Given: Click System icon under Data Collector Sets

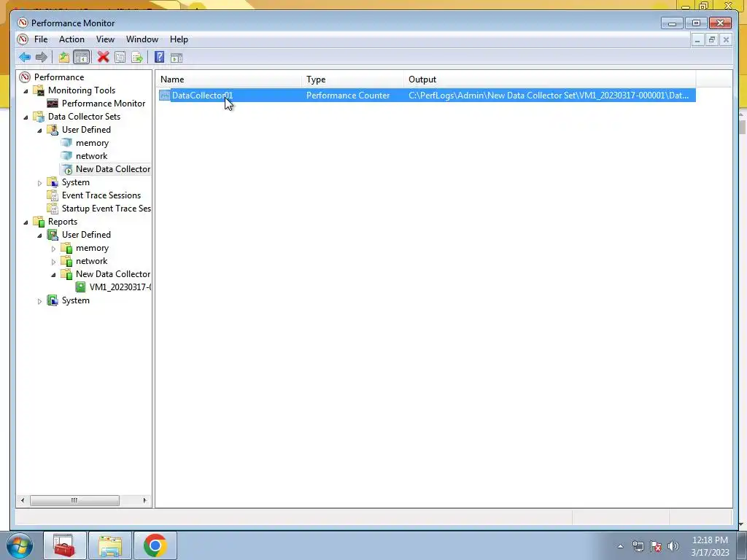Looking at the screenshot, I should (53, 182).
